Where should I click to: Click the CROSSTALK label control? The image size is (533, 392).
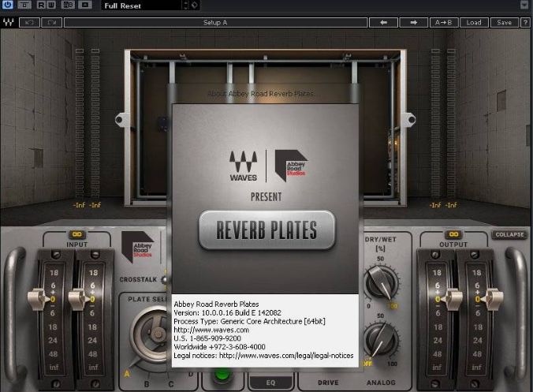138,279
